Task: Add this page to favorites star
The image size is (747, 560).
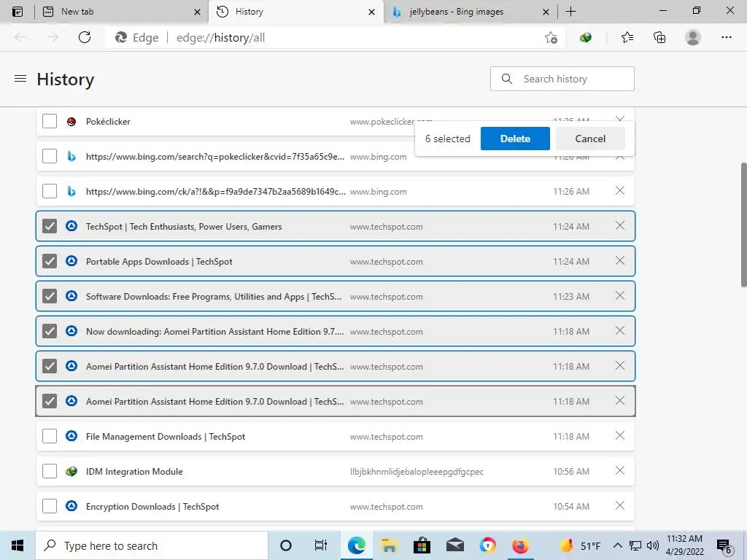Action: pyautogui.click(x=551, y=38)
